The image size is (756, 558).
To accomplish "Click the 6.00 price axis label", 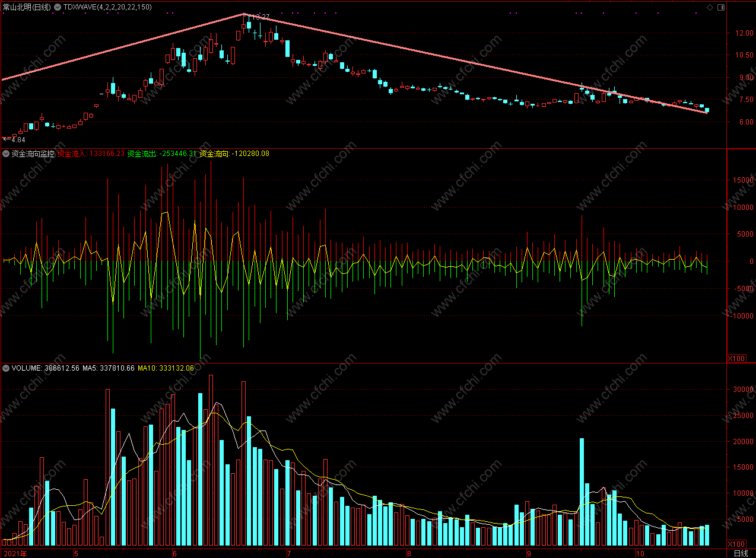I will [x=745, y=122].
